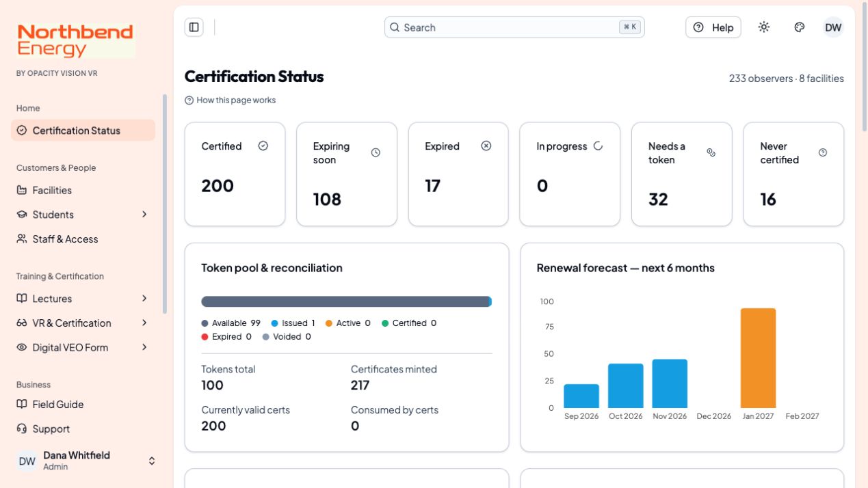
Task: Click the Lectures book icon
Action: click(22, 299)
